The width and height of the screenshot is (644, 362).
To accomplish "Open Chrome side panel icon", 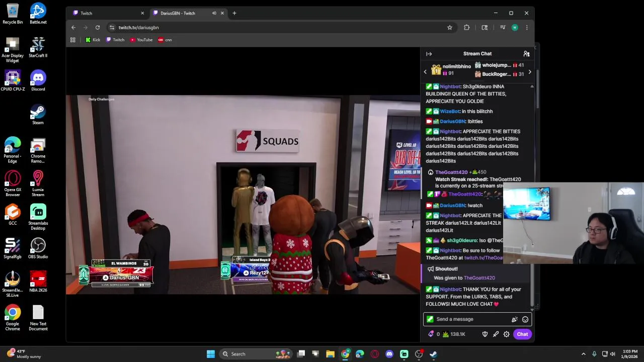I will coord(485,28).
